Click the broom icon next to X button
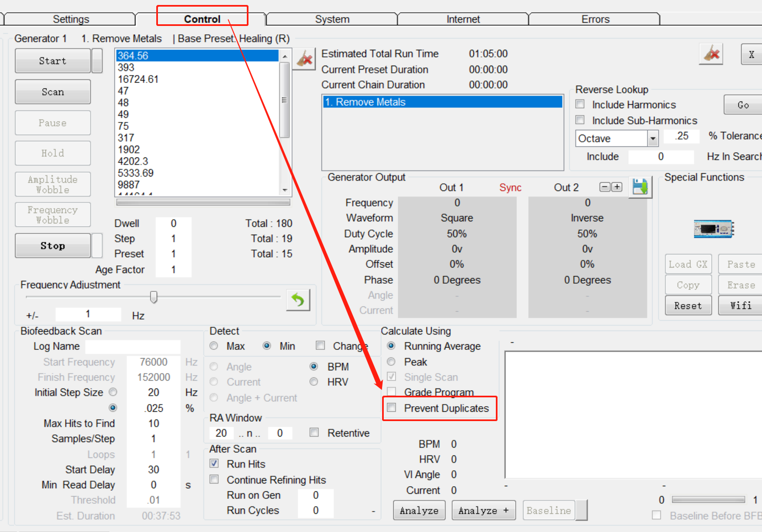Screen dimensions: 762x532 [711, 54]
